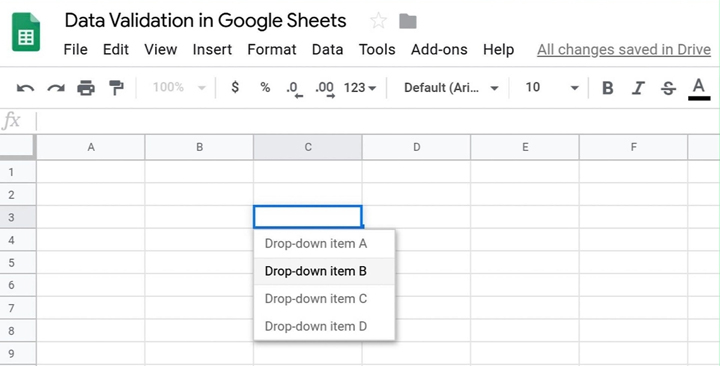Format as currency with dollar icon
720x366 pixels.
(235, 87)
